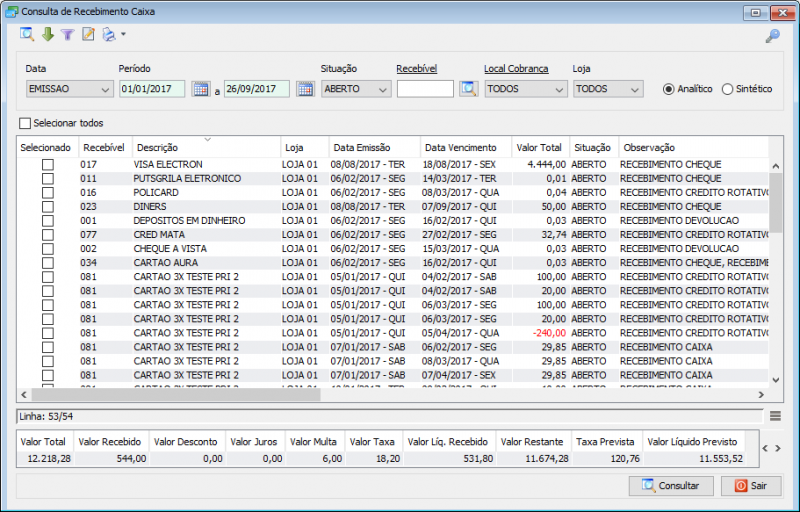Viewport: 800px width, 512px height.
Task: Click the Recebível lookup magnifier button
Action: pos(468,89)
